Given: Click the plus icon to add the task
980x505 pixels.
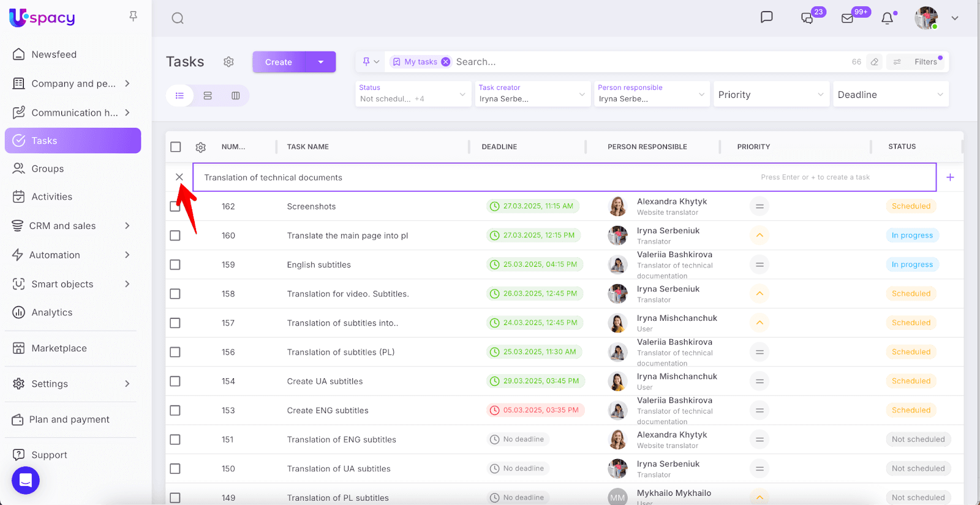Looking at the screenshot, I should [x=950, y=178].
